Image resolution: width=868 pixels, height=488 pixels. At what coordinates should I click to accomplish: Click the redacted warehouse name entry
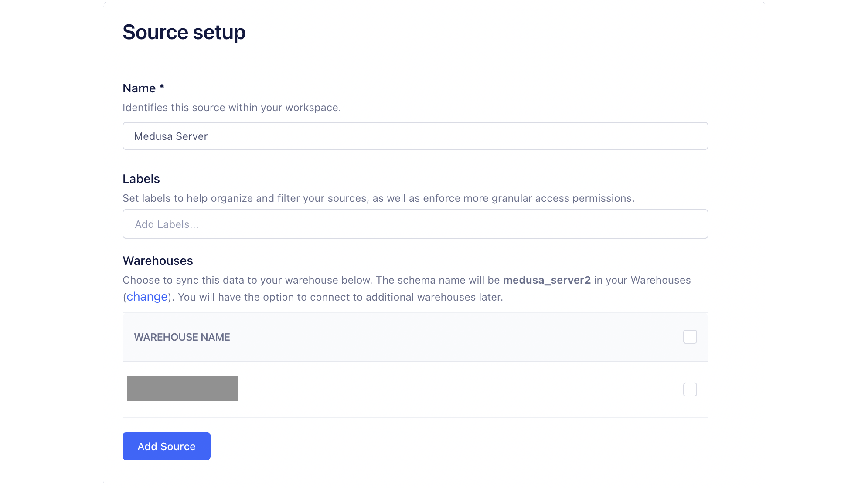coord(183,389)
